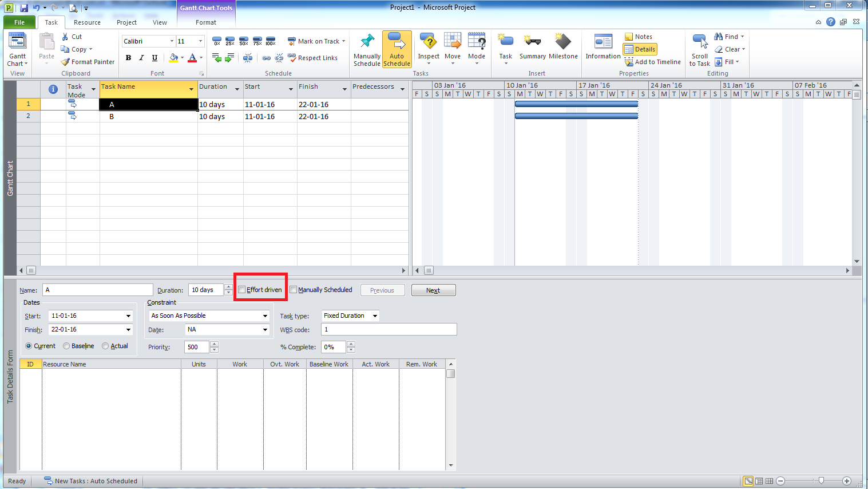Enable the Effort driven checkbox
This screenshot has height=489, width=868.
pos(242,290)
